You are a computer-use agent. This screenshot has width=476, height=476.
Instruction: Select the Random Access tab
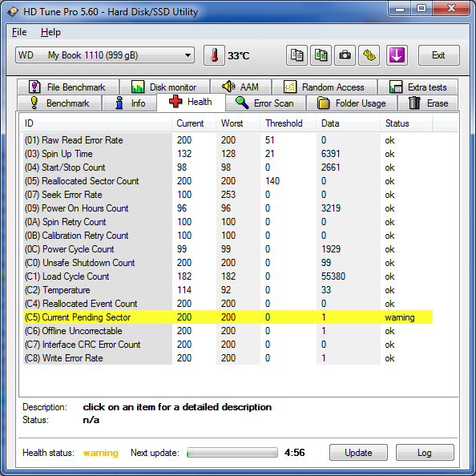[325, 87]
